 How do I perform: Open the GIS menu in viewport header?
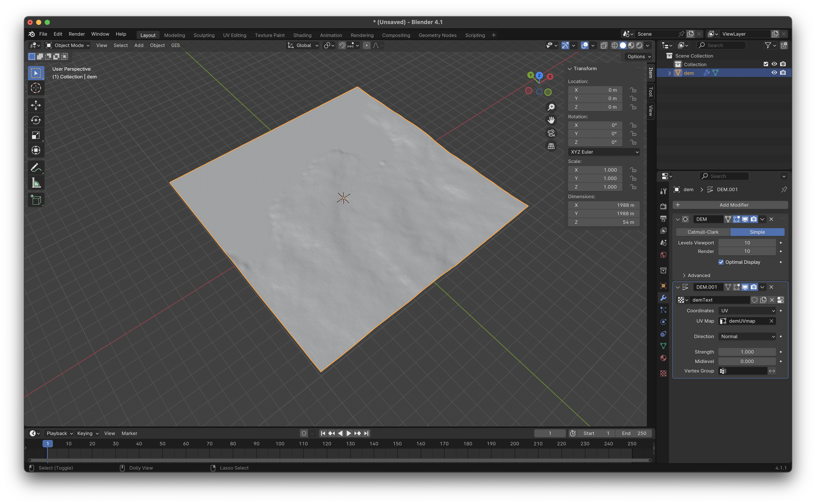[175, 45]
